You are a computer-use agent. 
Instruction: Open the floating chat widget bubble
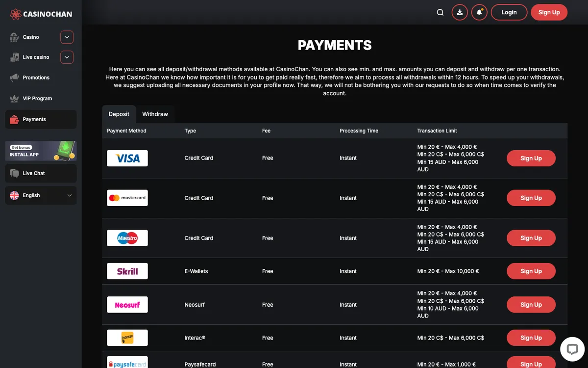pos(572,349)
